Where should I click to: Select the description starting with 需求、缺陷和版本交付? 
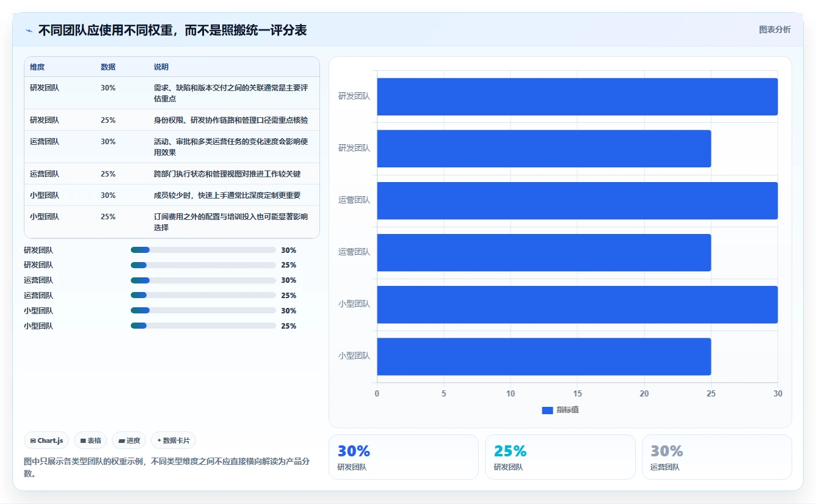click(231, 93)
